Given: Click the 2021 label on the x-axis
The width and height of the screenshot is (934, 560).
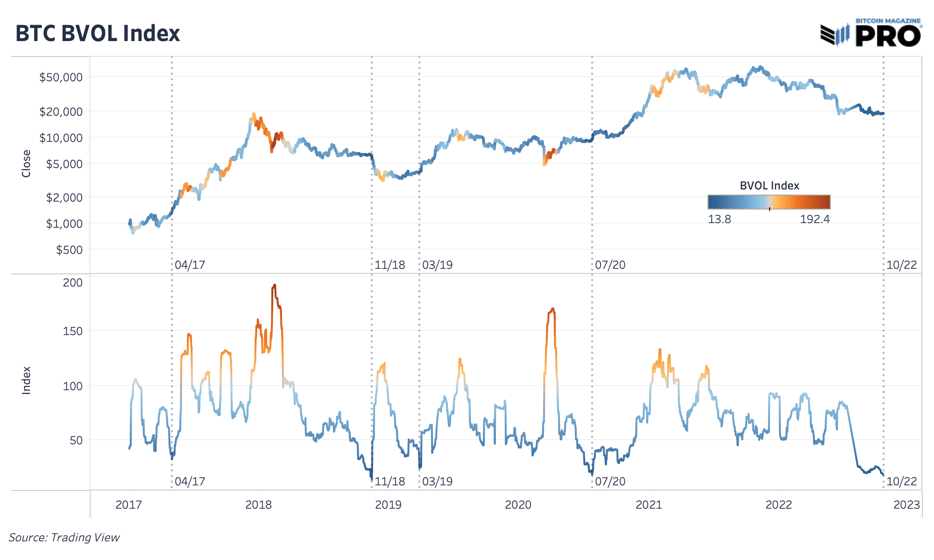Looking at the screenshot, I should [649, 505].
